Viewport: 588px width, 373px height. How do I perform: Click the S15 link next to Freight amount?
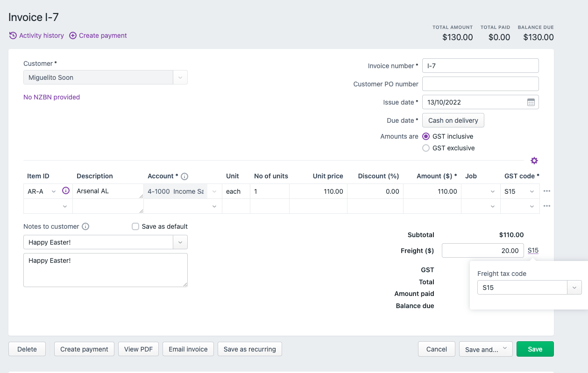[532, 250]
